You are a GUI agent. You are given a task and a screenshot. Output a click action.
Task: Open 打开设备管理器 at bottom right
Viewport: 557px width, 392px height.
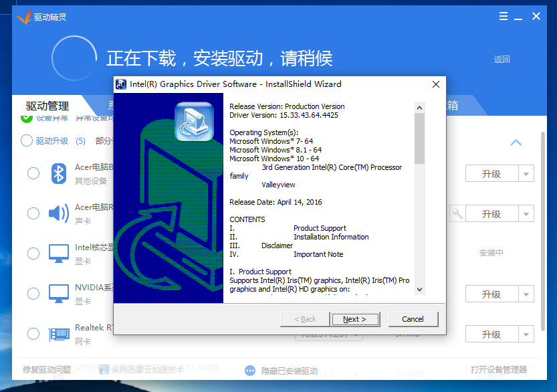pyautogui.click(x=498, y=370)
